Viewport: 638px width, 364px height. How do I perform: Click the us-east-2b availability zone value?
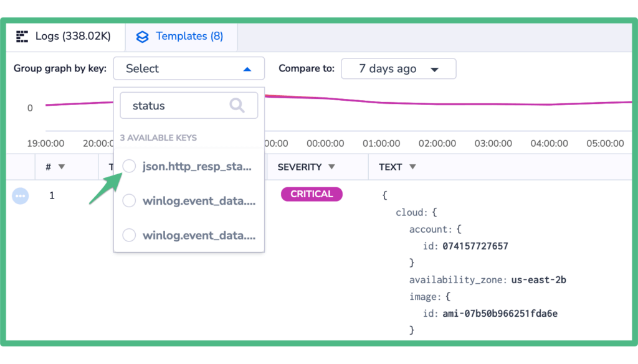538,280
